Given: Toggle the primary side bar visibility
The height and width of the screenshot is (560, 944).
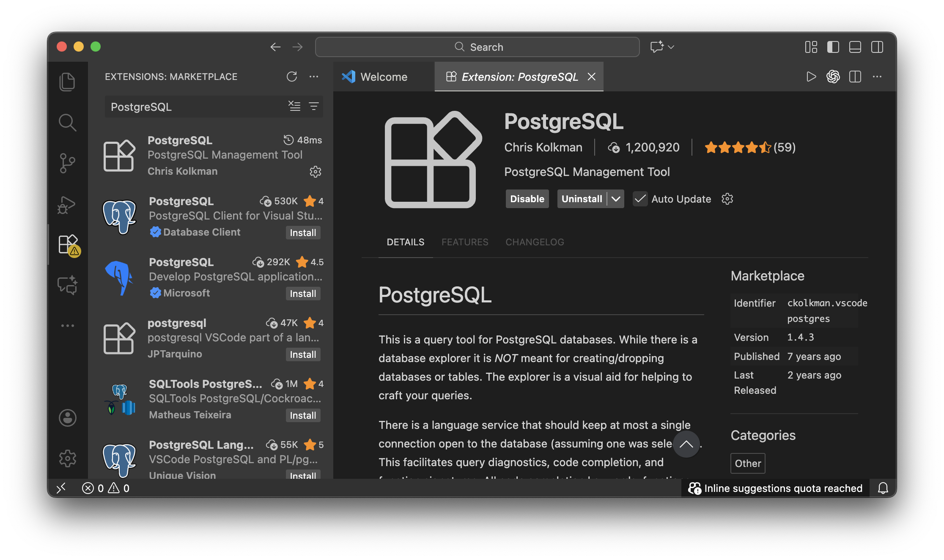Looking at the screenshot, I should tap(833, 47).
